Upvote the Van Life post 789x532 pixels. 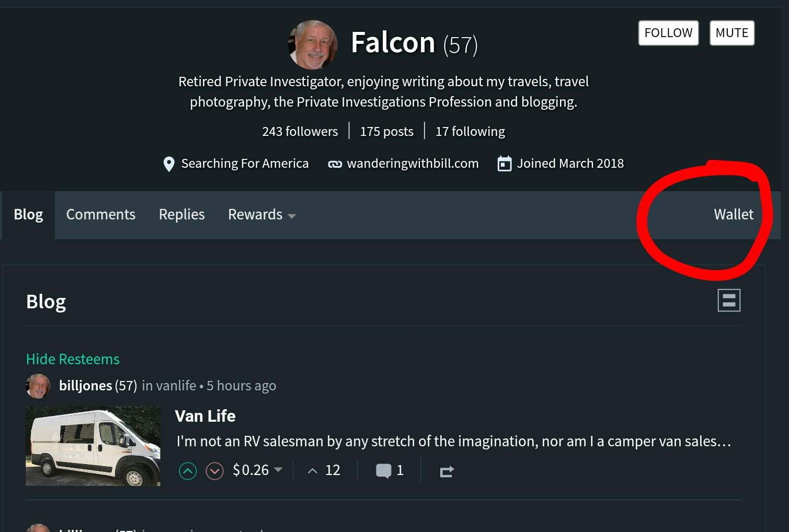tap(188, 471)
